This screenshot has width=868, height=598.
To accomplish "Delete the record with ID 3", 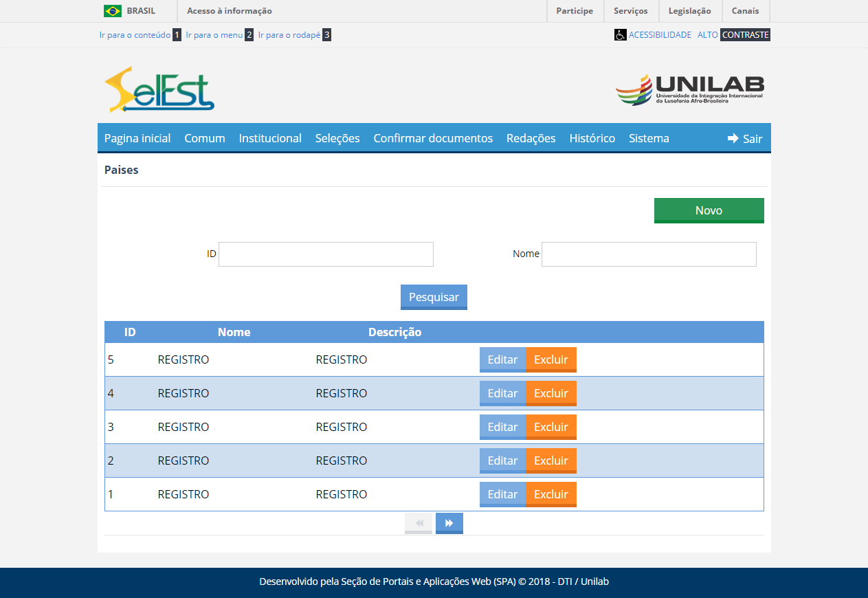I will (x=551, y=427).
